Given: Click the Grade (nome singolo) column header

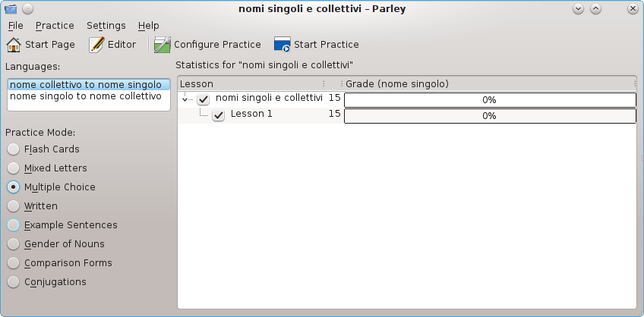Looking at the screenshot, I should pyautogui.click(x=486, y=83).
